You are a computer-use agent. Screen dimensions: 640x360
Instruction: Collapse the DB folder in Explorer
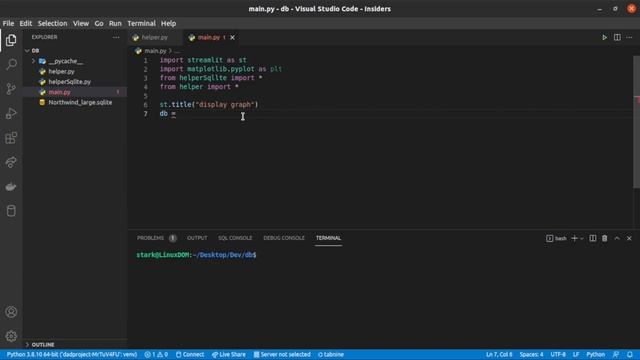click(x=27, y=51)
